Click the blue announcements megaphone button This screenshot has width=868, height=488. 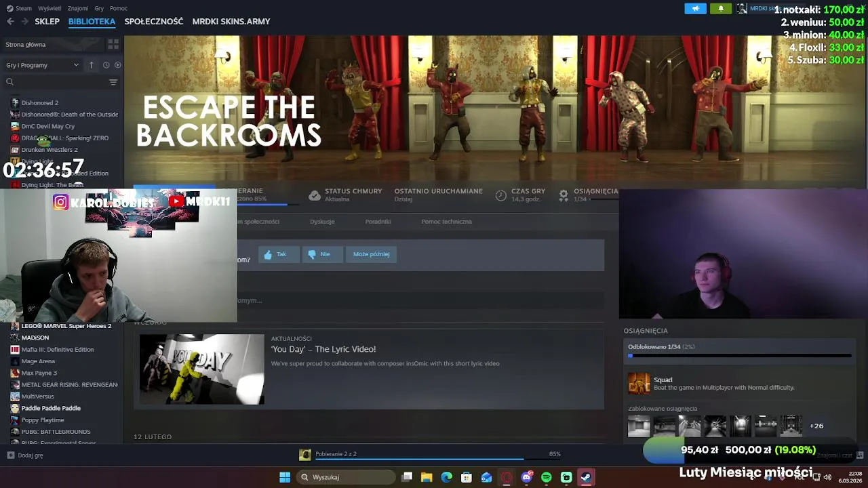695,8
